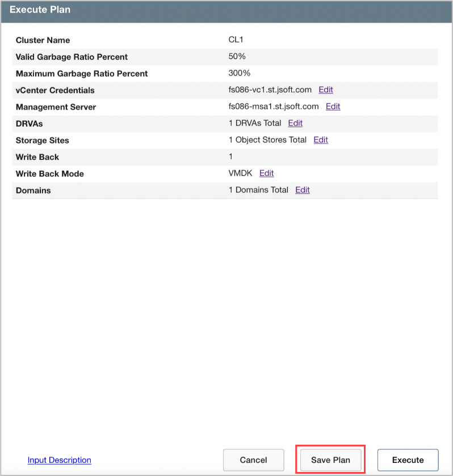Click the VMDK write back mode value

(x=240, y=173)
